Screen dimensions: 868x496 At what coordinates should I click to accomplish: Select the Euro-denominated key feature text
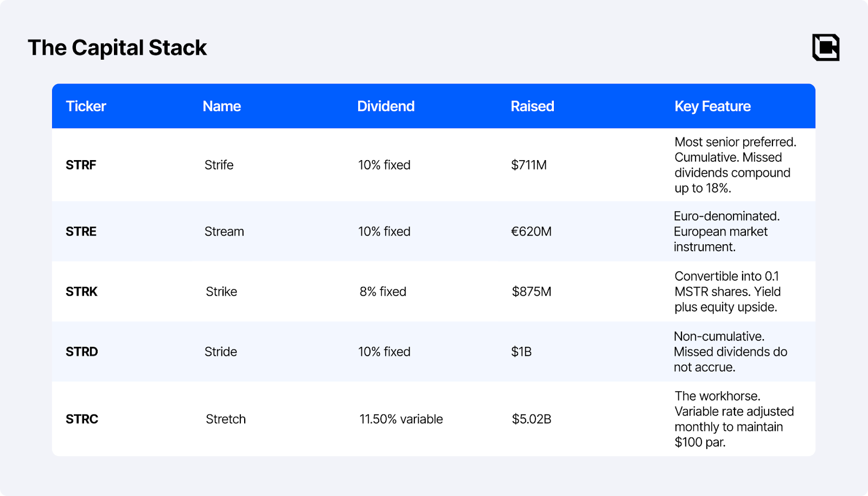tap(726, 232)
